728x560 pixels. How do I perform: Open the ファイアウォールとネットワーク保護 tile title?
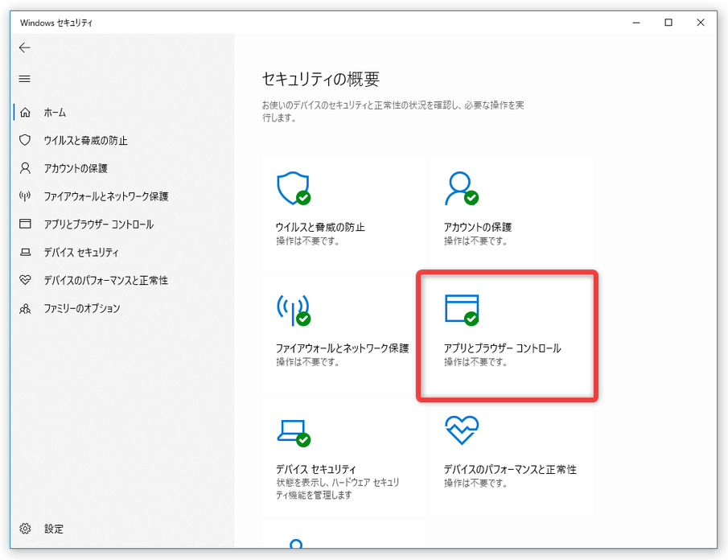(x=342, y=348)
